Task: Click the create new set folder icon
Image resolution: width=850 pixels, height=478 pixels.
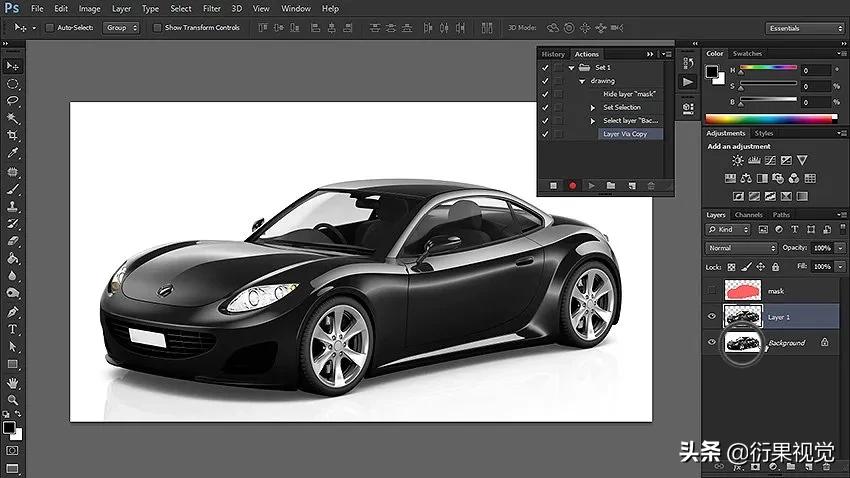Action: click(x=611, y=185)
